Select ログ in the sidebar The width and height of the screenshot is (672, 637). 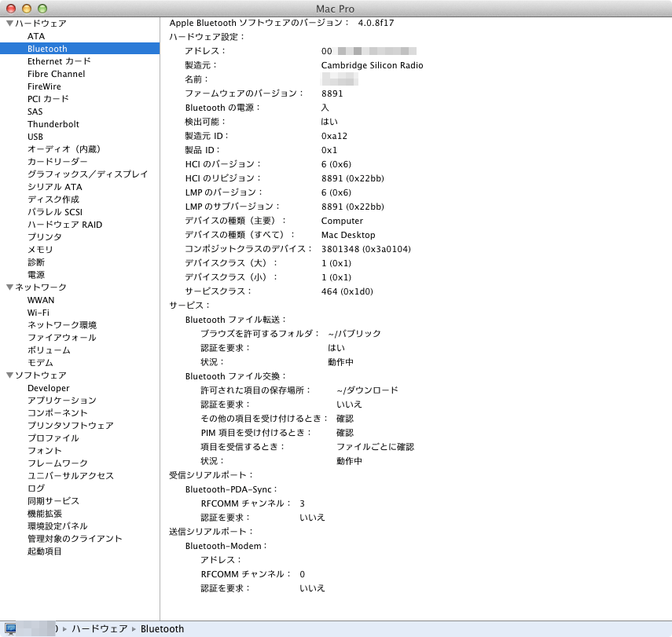tap(36, 489)
